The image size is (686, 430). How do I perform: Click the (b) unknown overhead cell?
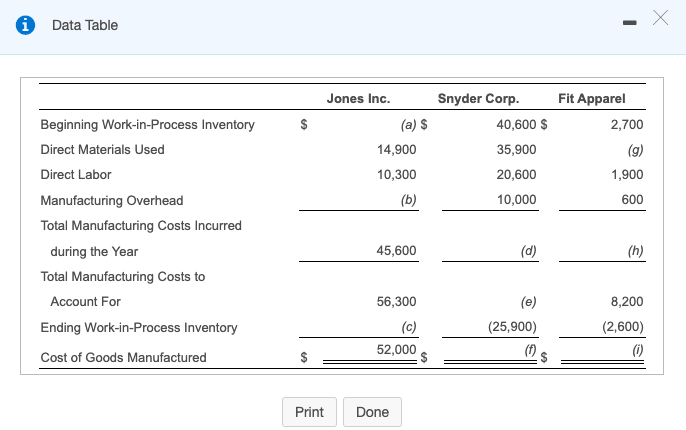[409, 199]
